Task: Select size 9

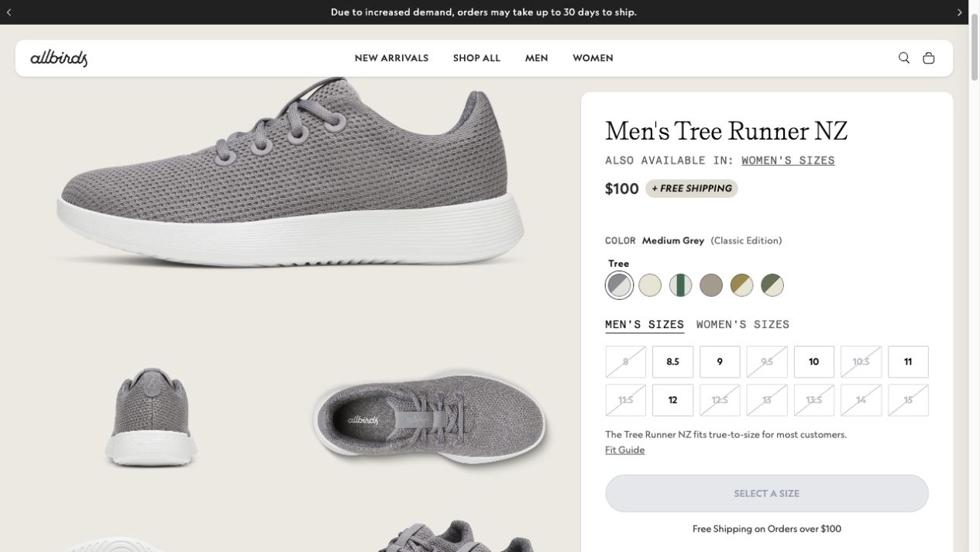Action: [720, 362]
